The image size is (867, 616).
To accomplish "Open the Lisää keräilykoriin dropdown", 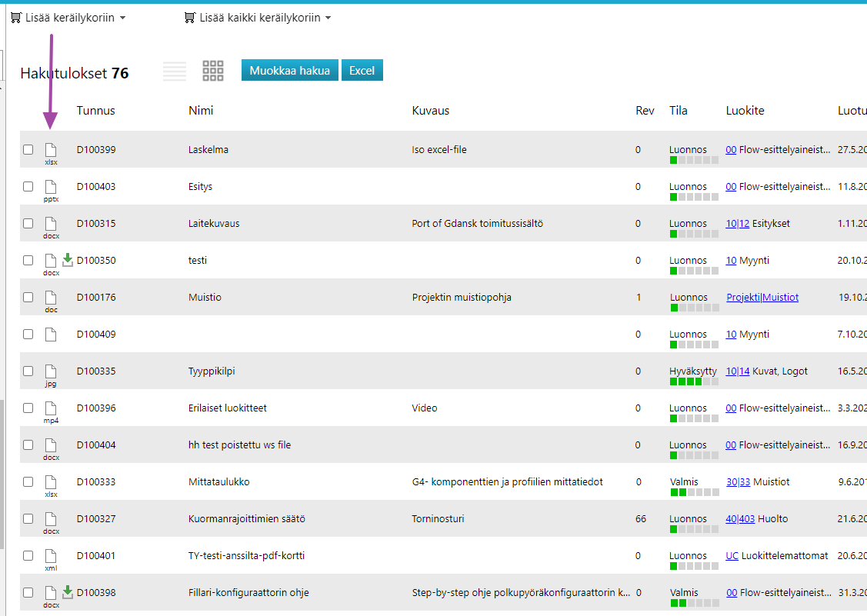I will click(68, 18).
